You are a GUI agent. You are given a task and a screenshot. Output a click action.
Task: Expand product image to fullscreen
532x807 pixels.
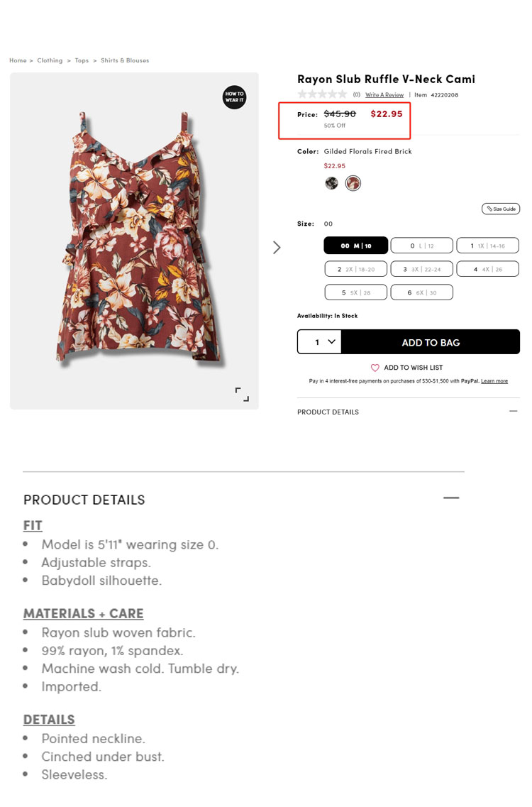tap(243, 395)
